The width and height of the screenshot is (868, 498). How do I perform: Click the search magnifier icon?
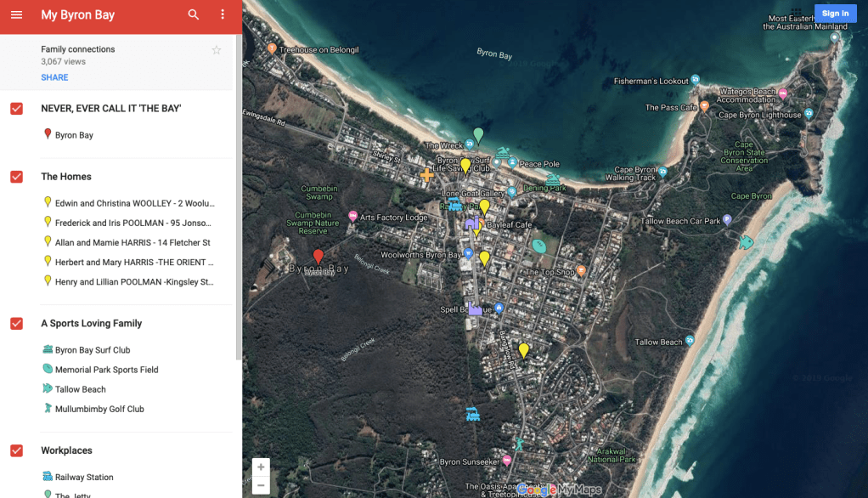pyautogui.click(x=194, y=15)
